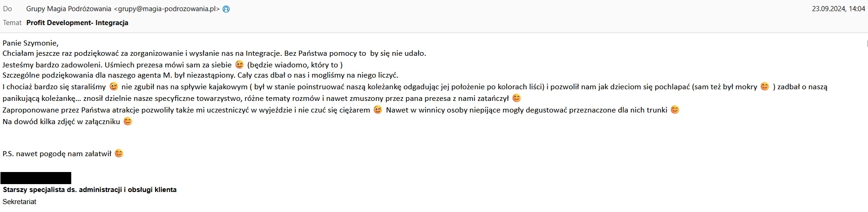Select the smiley after "pogodę nam załatwił"
The image size is (868, 212).
tap(119, 153)
